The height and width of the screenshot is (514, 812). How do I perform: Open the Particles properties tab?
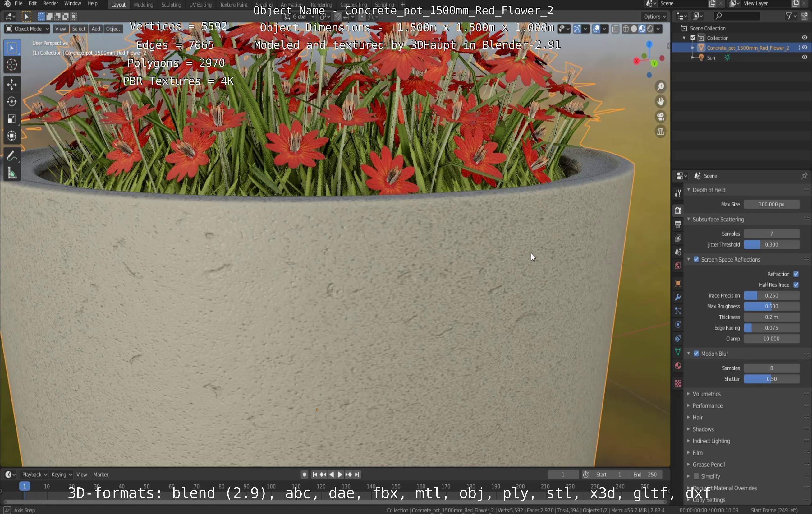coord(678,311)
